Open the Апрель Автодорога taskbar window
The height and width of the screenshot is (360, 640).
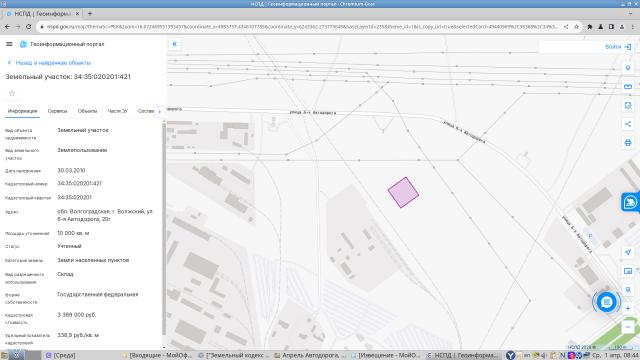[x=310, y=356]
